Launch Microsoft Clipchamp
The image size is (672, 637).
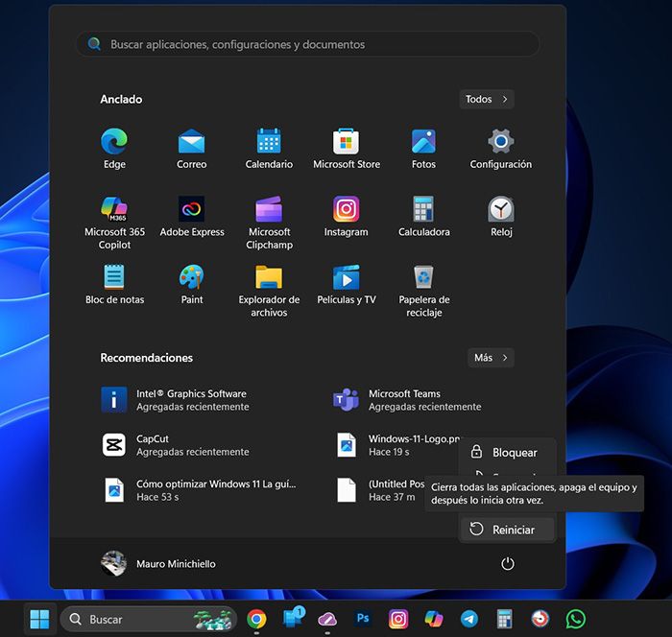click(x=269, y=223)
